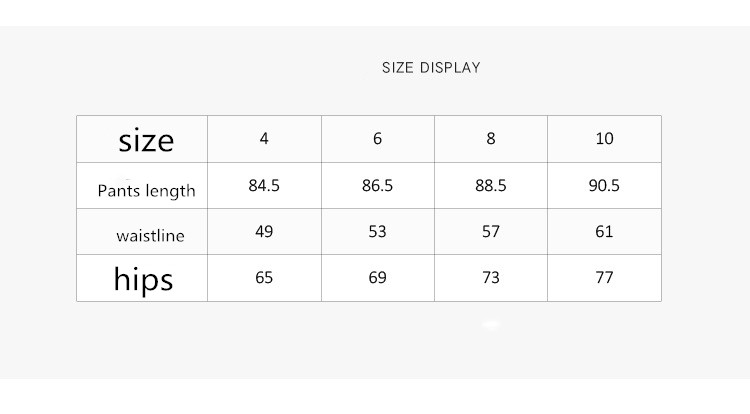The height and width of the screenshot is (414, 750).
Task: Click size 6 column header
Action: 377,139
